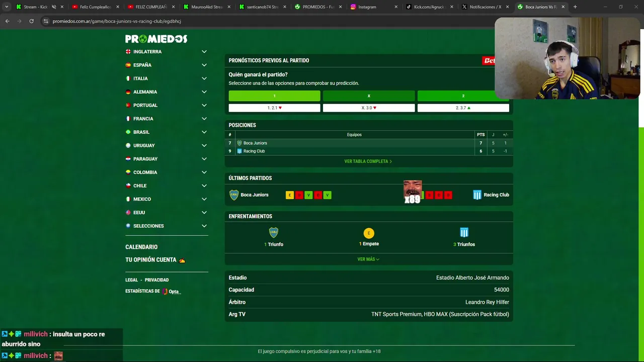Expand the Inglaterra league list
Image resolution: width=644 pixels, height=362 pixels.
[x=204, y=52]
